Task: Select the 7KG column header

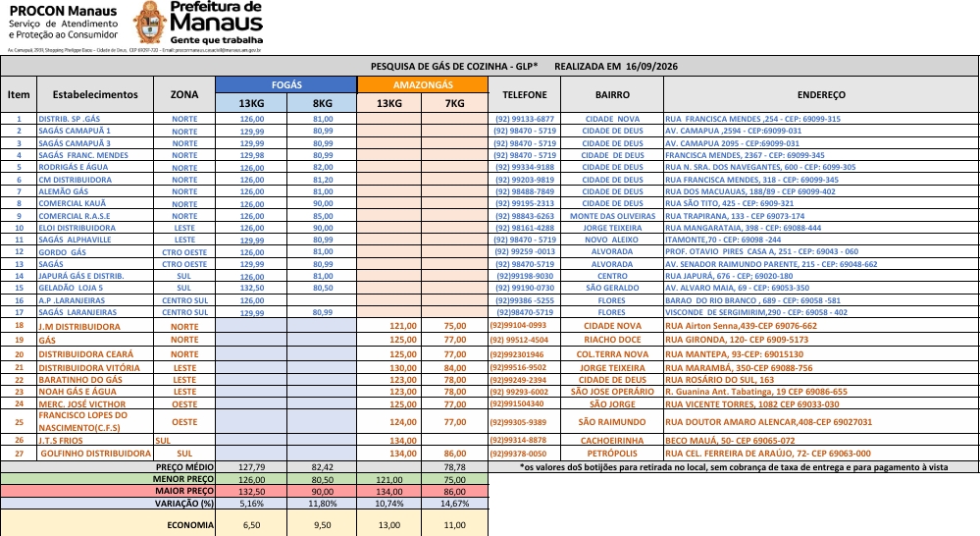Action: [x=454, y=103]
